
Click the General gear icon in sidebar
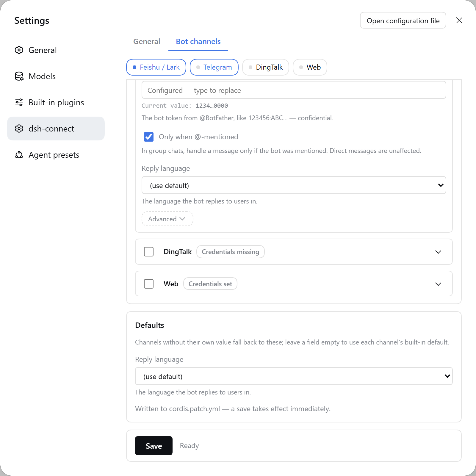pyautogui.click(x=19, y=50)
